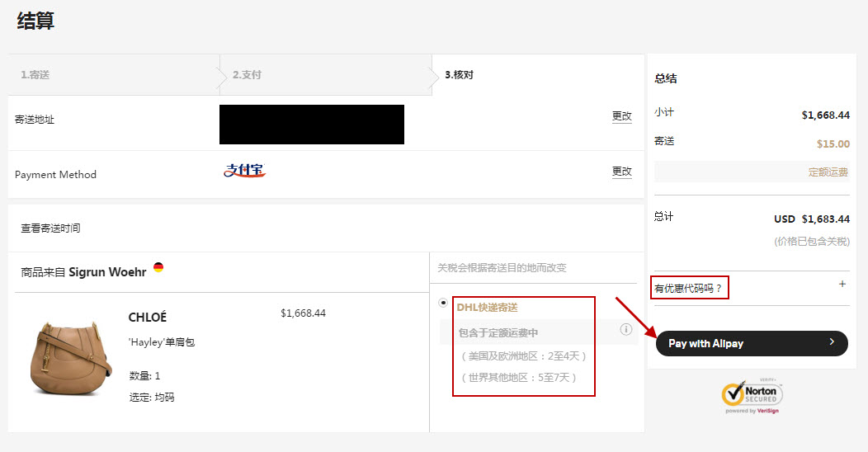The height and width of the screenshot is (452, 868).
Task: Click the 定额运费 flat rate label
Action: pos(828,172)
